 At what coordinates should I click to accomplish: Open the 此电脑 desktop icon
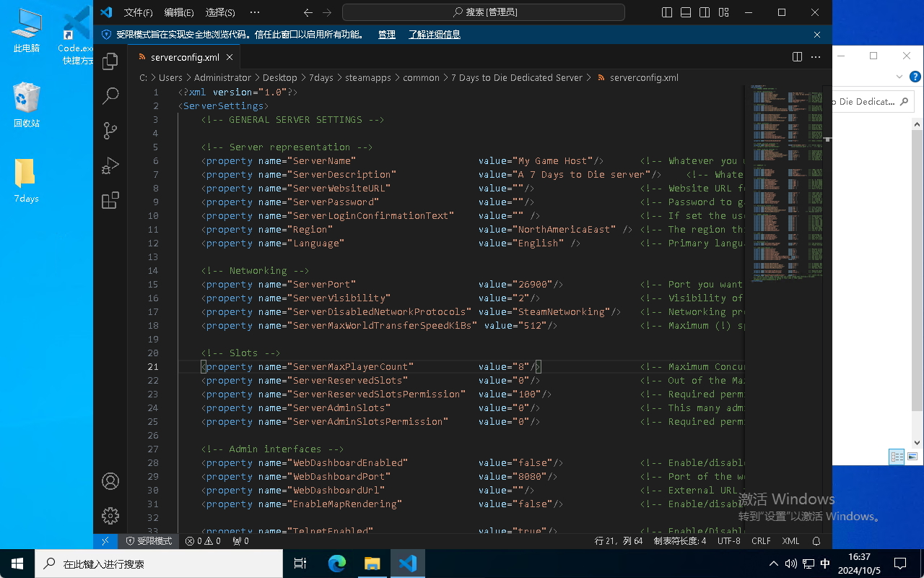[x=27, y=31]
